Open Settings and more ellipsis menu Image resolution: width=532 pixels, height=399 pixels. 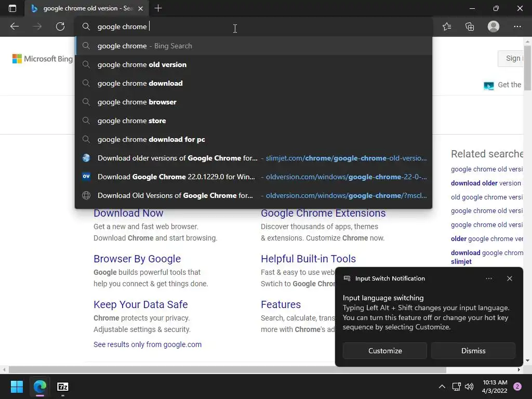pyautogui.click(x=517, y=26)
